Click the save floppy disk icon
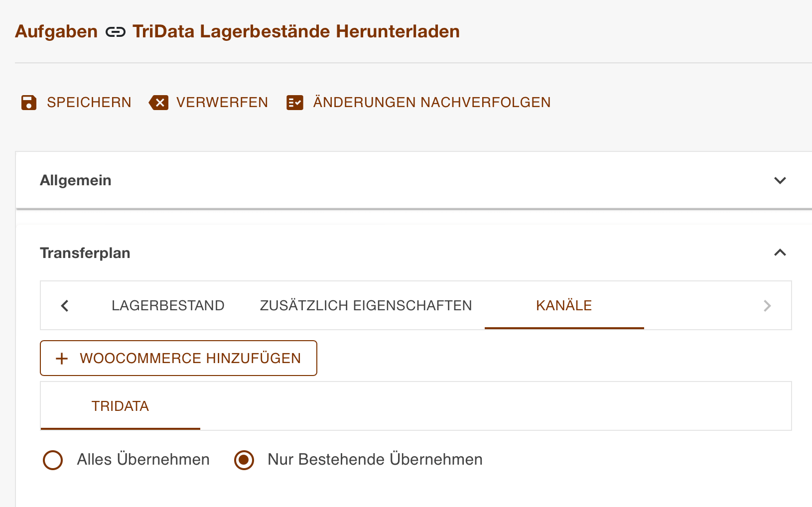 click(x=29, y=103)
